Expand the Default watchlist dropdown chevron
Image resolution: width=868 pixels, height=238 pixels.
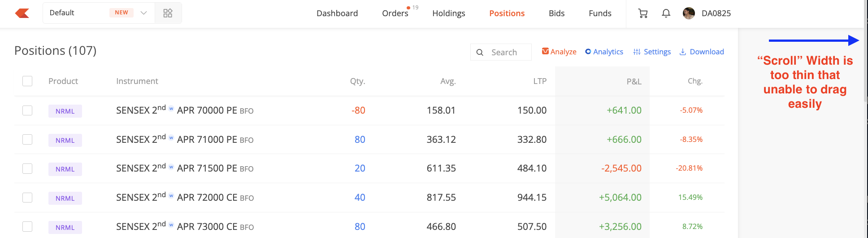pyautogui.click(x=143, y=13)
